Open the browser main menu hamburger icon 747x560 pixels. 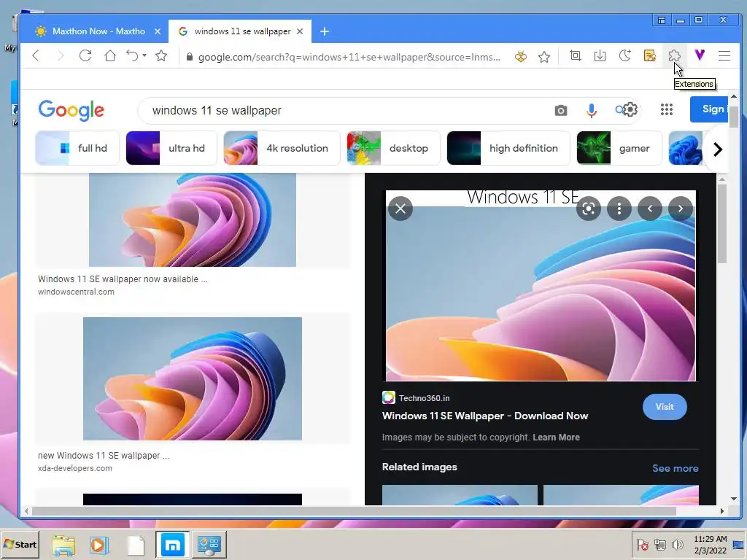coord(724,55)
